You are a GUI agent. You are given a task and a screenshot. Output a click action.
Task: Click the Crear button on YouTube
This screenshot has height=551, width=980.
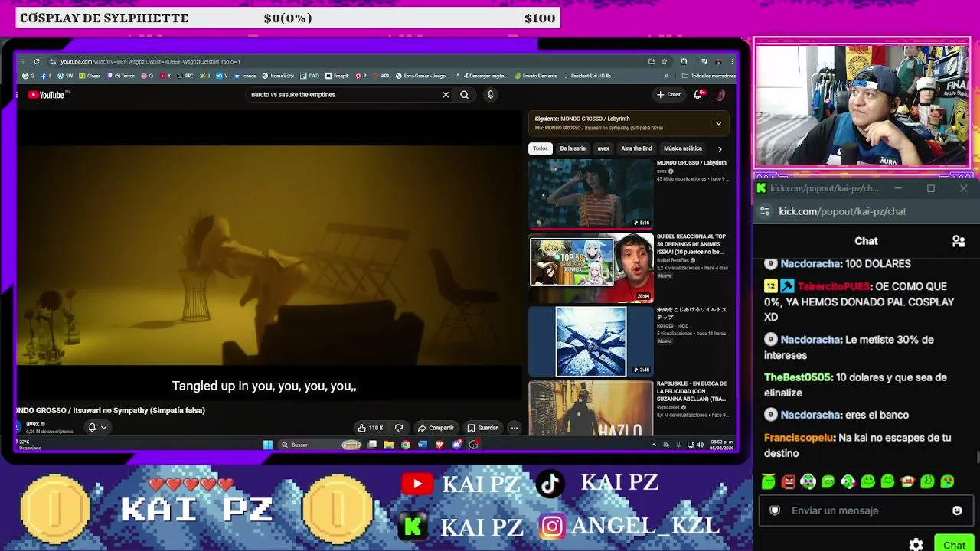coord(668,95)
